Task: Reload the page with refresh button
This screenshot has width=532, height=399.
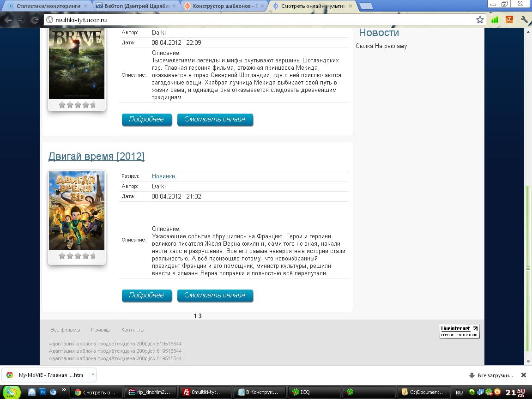Action: point(35,20)
